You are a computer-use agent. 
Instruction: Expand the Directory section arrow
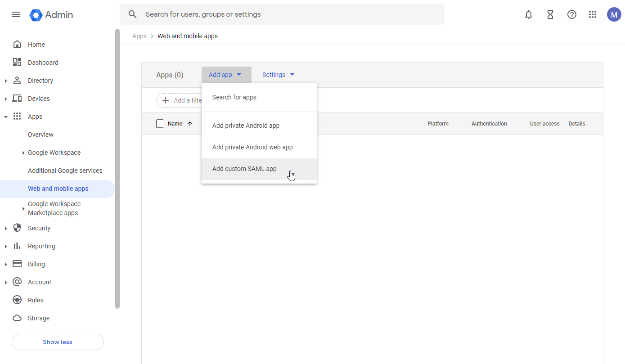point(6,81)
